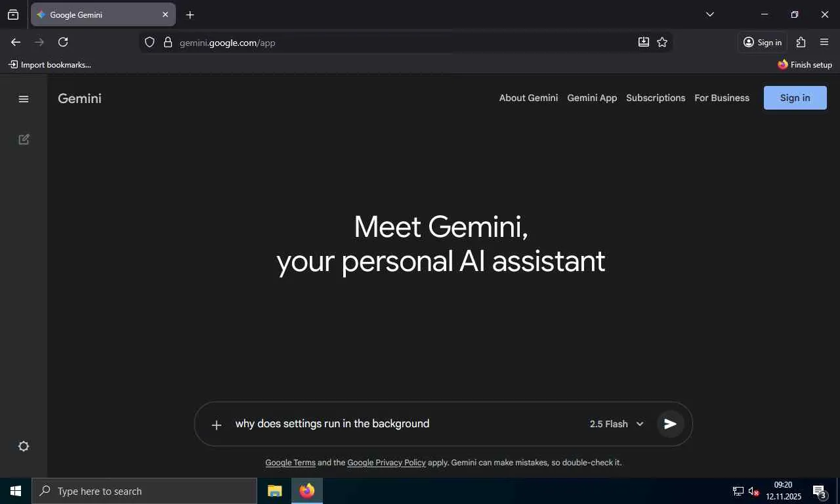Click Import bookmarks in bookmarks bar
The width and height of the screenshot is (840, 504).
(50, 64)
